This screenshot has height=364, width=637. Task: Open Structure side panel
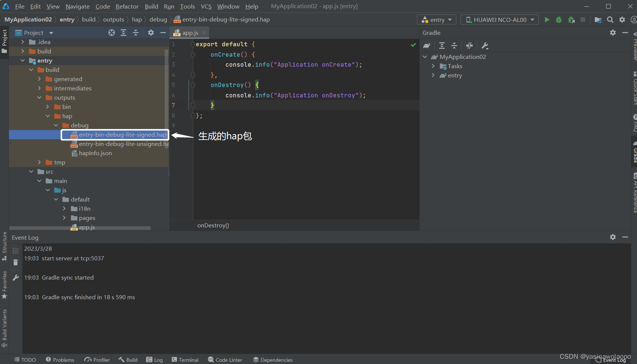[4, 246]
